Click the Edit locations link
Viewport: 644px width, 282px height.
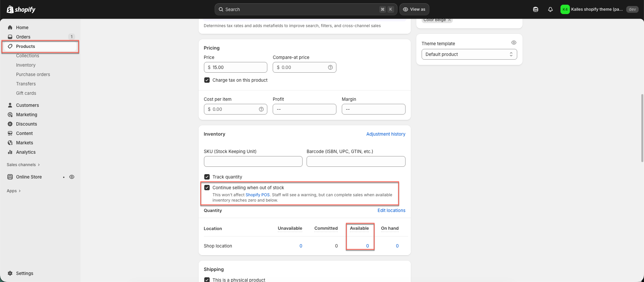(x=391, y=210)
